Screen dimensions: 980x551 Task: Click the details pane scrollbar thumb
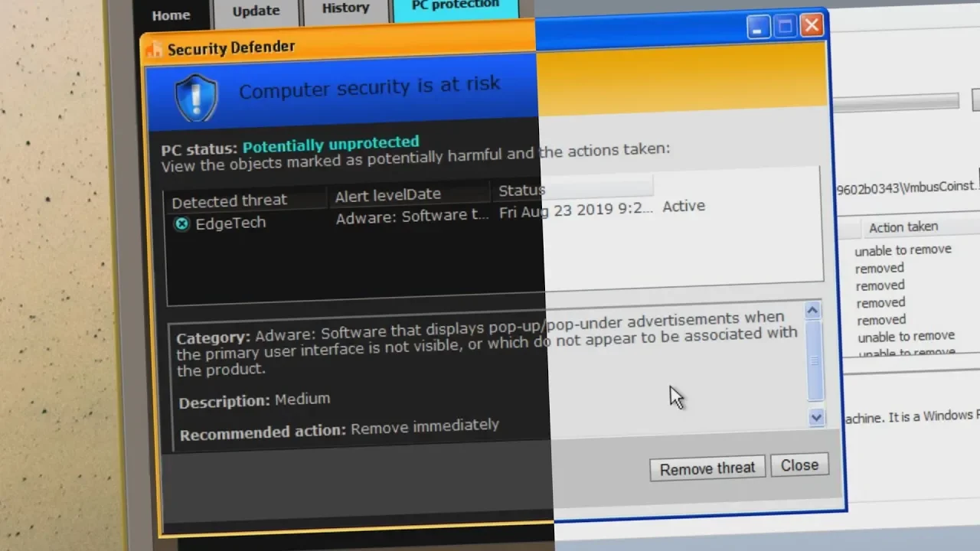(x=814, y=360)
